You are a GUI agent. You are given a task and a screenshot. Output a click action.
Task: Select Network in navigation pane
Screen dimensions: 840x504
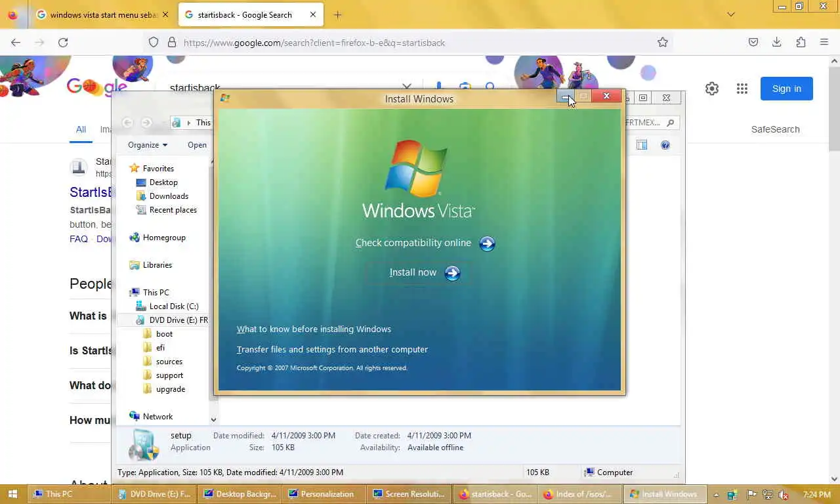(157, 417)
